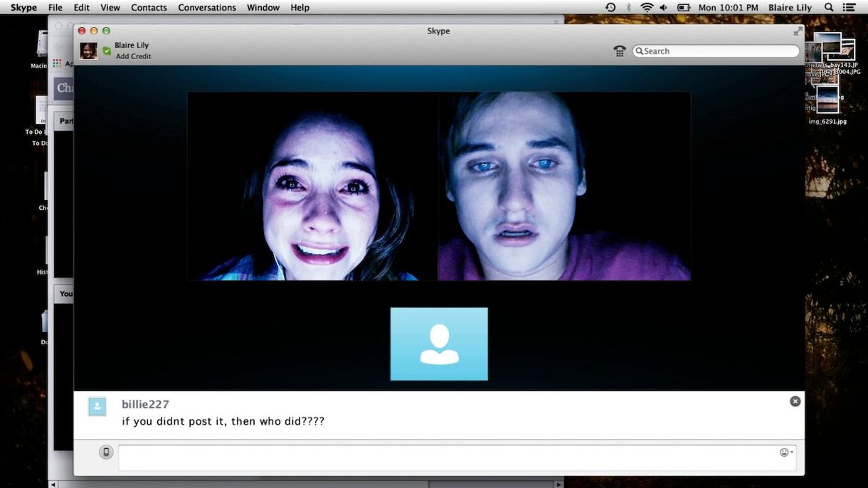Open the File menu
Viewport: 868px width, 488px height.
click(55, 7)
